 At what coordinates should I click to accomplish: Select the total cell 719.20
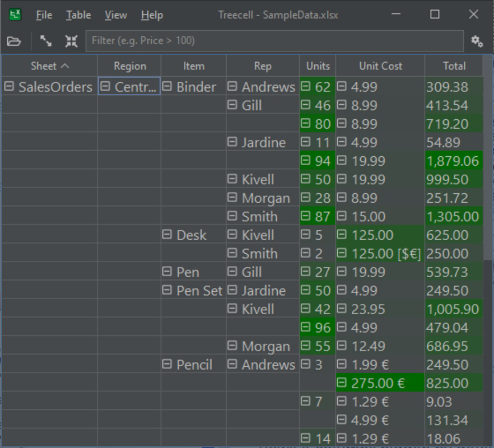click(454, 124)
